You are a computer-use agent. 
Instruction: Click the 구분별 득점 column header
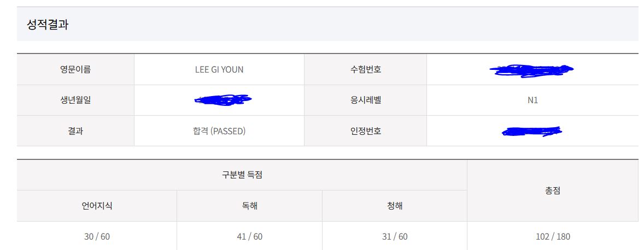[x=242, y=175]
